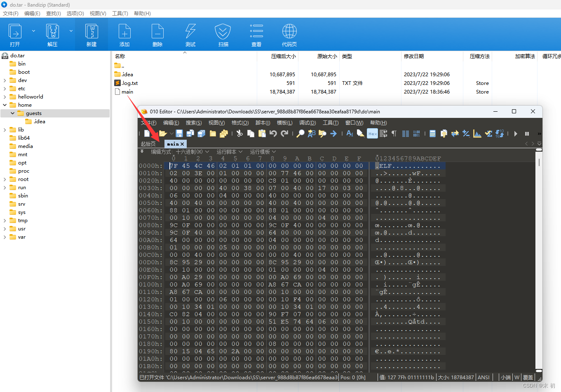Open the dropdown arrow beside Bandizip Open (打开)
Viewport: 561px width, 392px height.
click(34, 31)
